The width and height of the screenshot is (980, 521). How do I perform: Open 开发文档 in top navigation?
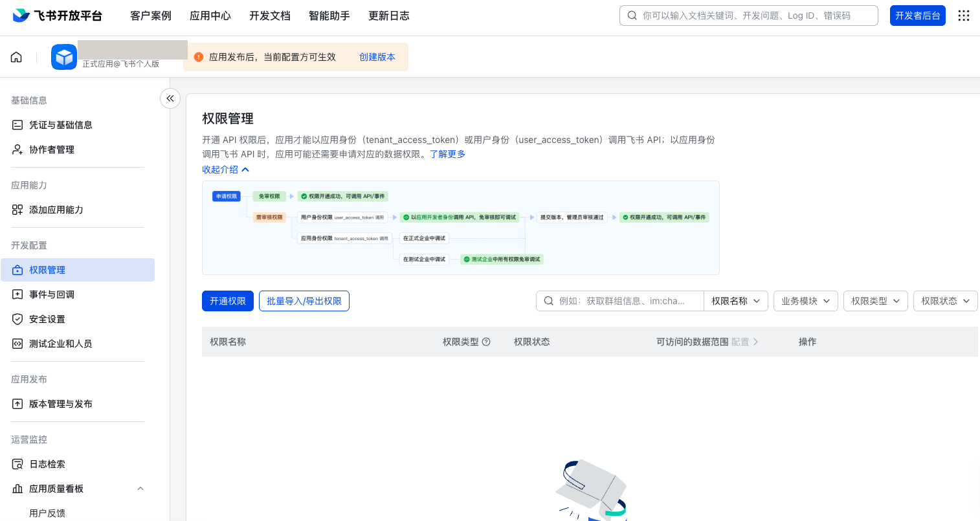click(270, 16)
